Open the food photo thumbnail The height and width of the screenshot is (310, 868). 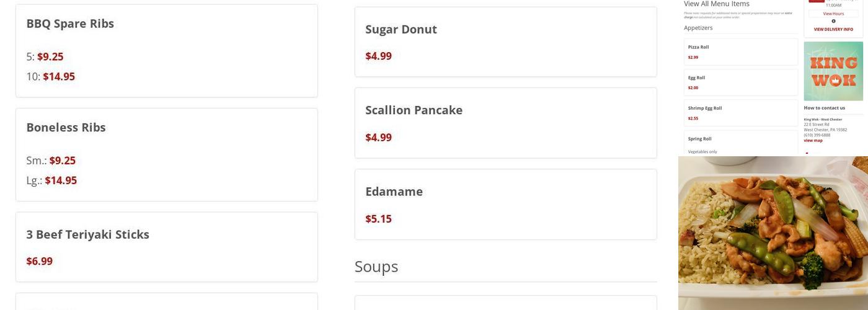tap(773, 233)
